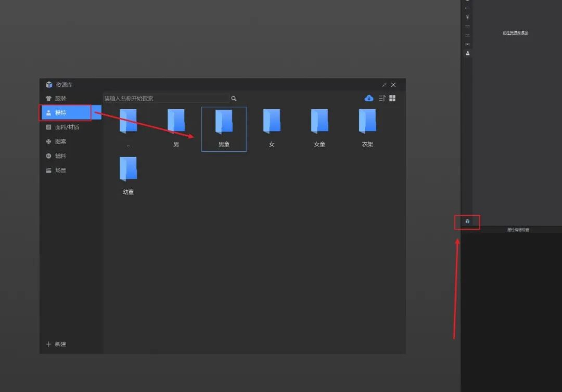Open the 女童 folder
Viewport: 562px width, 392px height.
click(x=320, y=128)
